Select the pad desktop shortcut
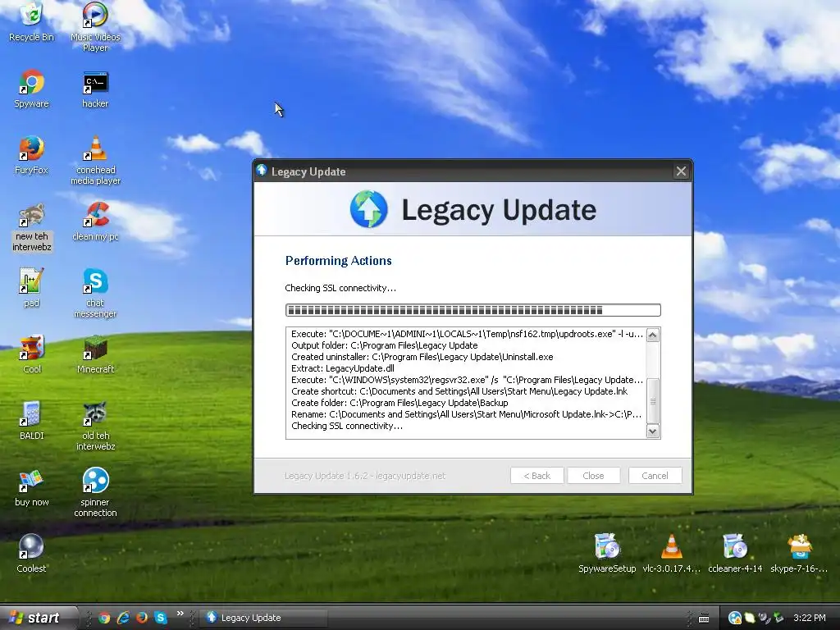Viewport: 840px width, 630px height. 32,288
